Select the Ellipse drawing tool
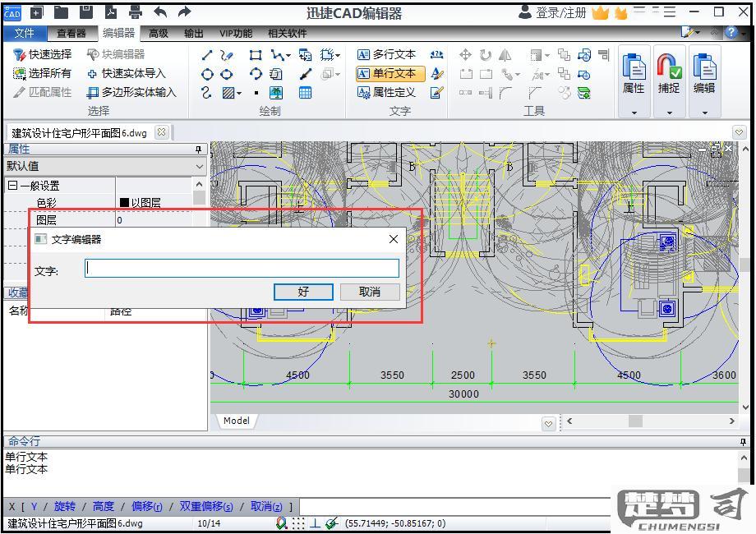 [x=227, y=74]
